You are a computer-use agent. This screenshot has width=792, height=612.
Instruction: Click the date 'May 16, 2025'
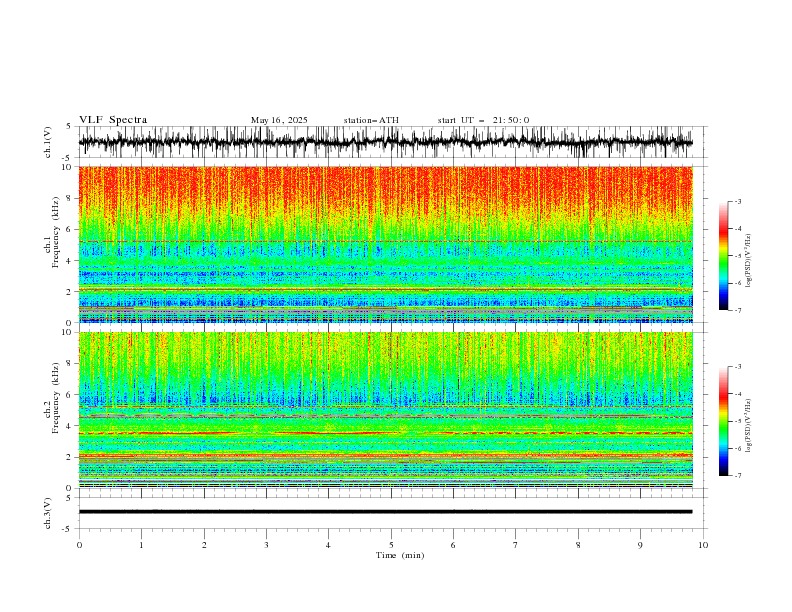(279, 120)
